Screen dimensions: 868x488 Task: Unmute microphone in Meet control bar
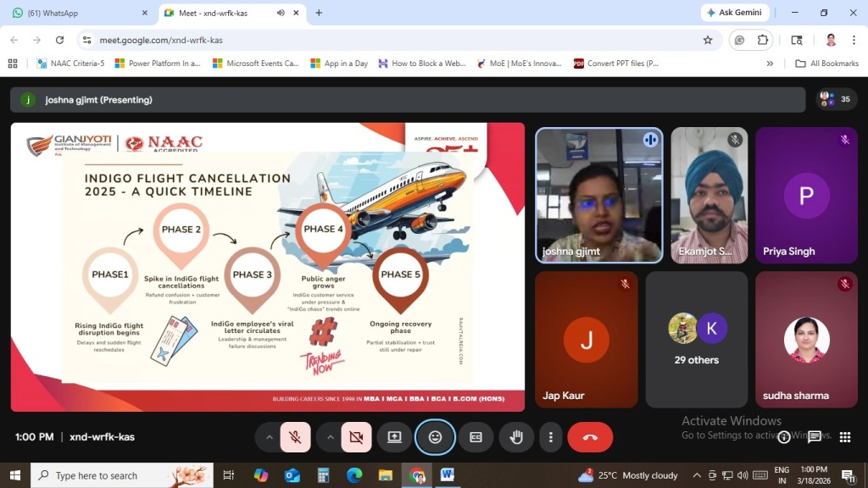click(x=295, y=437)
